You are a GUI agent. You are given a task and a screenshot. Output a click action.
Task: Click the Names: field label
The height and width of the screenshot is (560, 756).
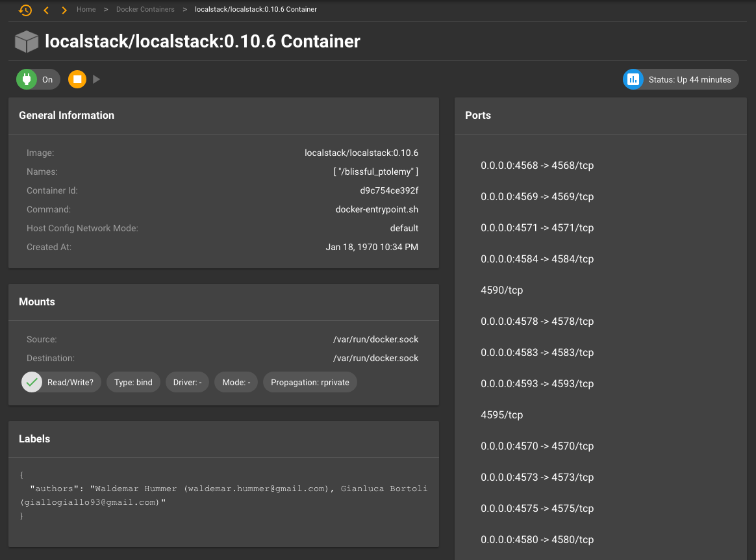coord(42,172)
